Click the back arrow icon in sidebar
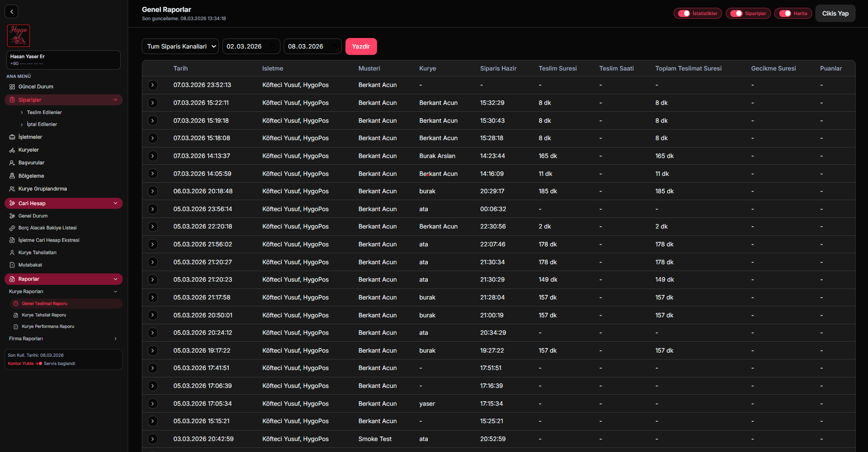The height and width of the screenshot is (452, 868). point(11,11)
